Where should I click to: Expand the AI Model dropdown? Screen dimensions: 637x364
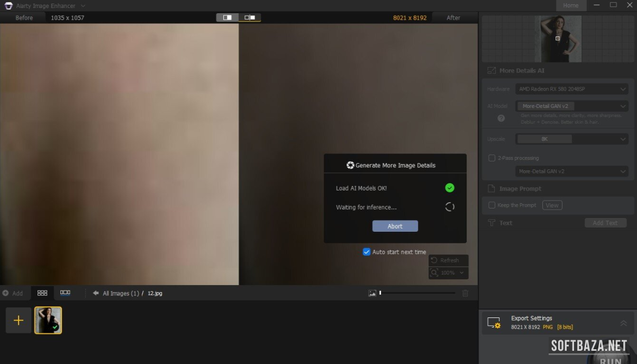pos(571,106)
